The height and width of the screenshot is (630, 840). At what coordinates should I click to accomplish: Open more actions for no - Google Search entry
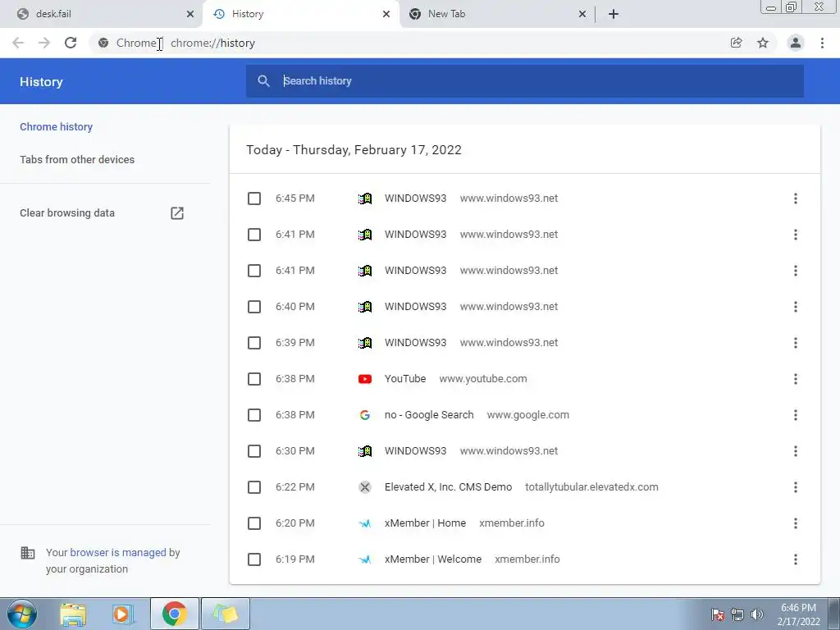pos(796,414)
